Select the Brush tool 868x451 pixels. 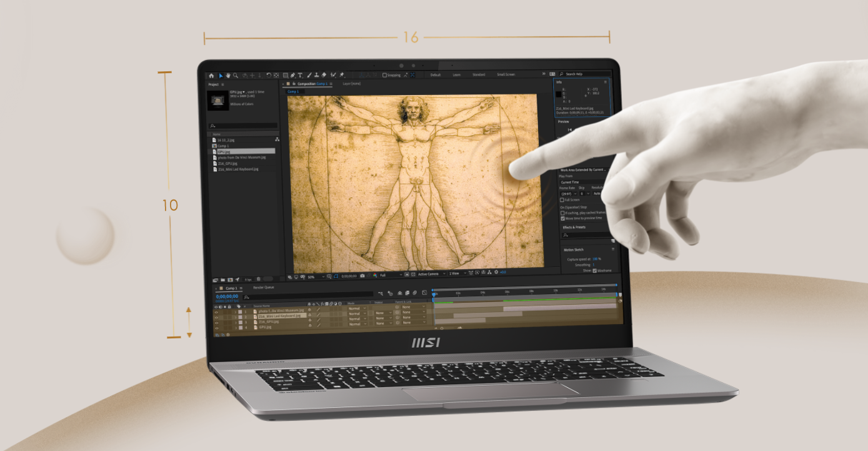point(309,75)
